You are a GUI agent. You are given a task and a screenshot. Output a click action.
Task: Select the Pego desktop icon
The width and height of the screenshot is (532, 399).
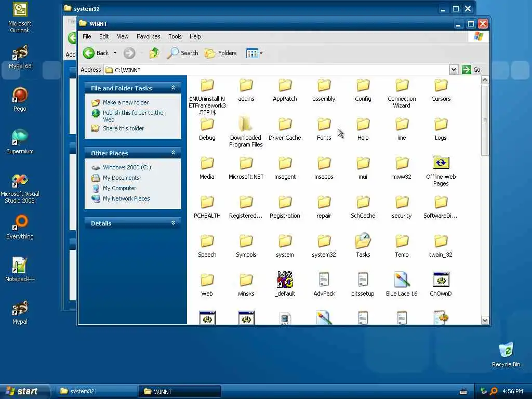[x=20, y=99]
